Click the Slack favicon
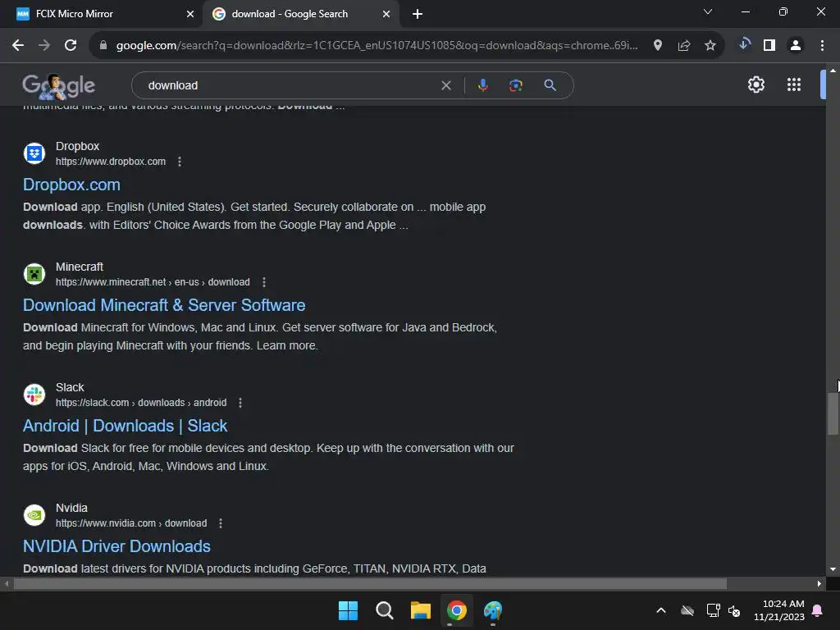 pos(34,395)
